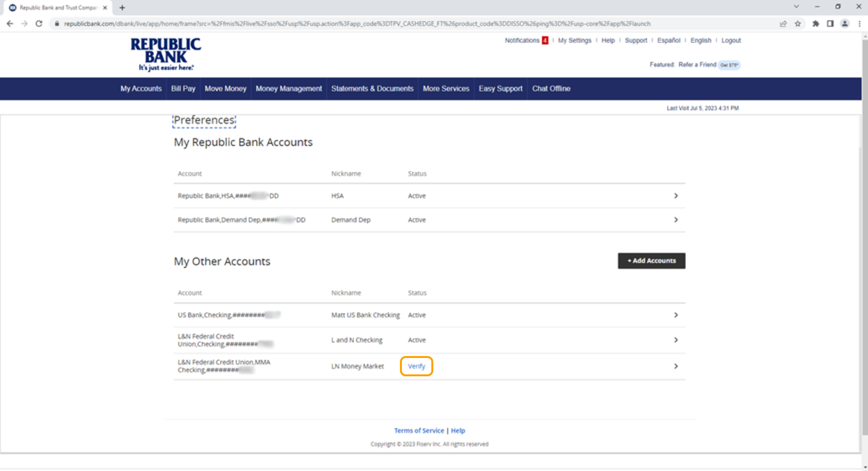Click the Republic Bank logo
This screenshot has height=471, width=868.
[166, 54]
